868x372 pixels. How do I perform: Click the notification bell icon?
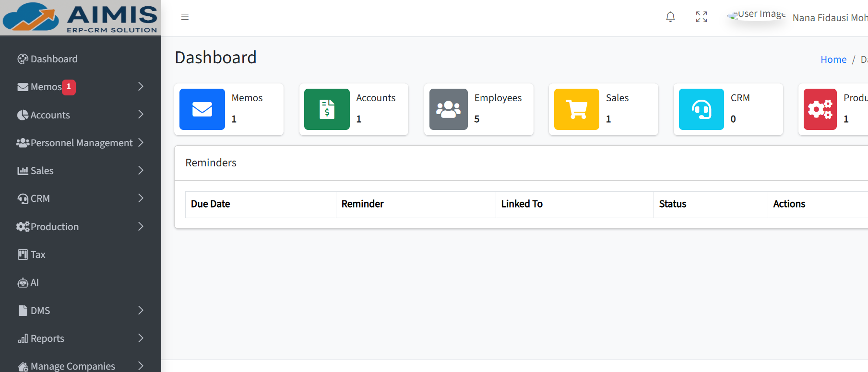(x=670, y=17)
